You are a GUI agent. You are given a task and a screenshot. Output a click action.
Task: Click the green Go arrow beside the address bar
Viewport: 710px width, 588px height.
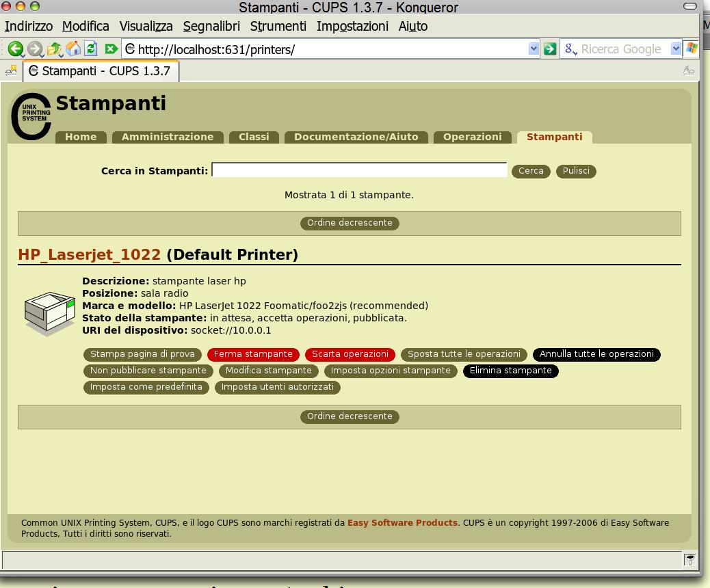pyautogui.click(x=550, y=49)
